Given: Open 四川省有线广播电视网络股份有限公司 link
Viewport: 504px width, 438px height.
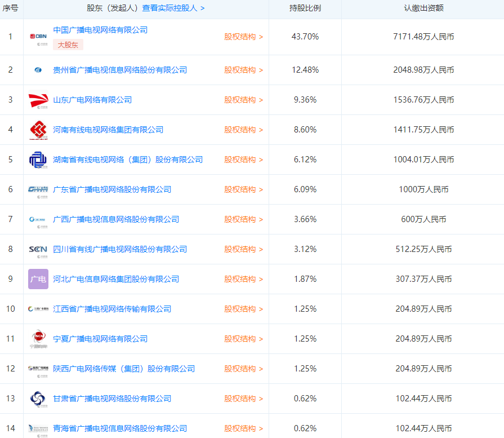Looking at the screenshot, I should pos(120,249).
